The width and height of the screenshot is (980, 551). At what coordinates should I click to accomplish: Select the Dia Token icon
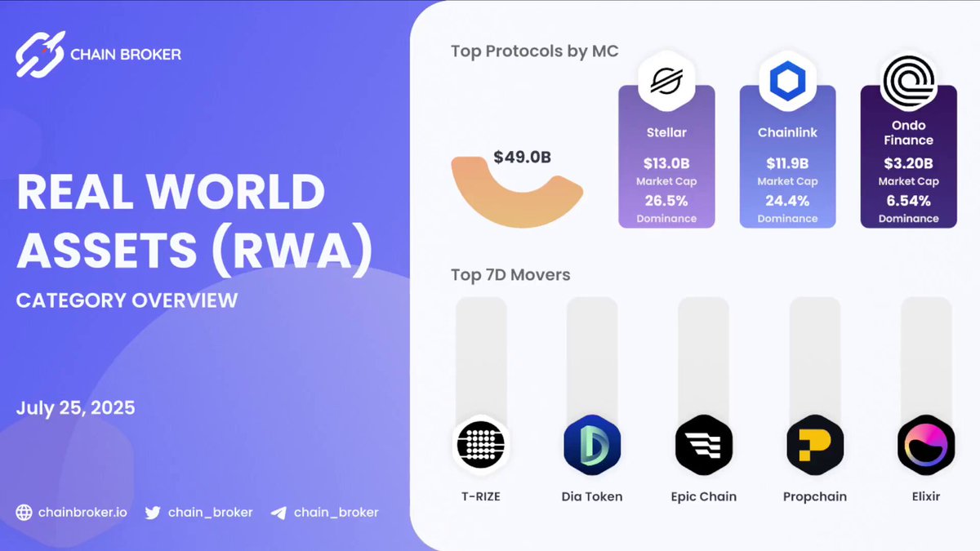[592, 445]
